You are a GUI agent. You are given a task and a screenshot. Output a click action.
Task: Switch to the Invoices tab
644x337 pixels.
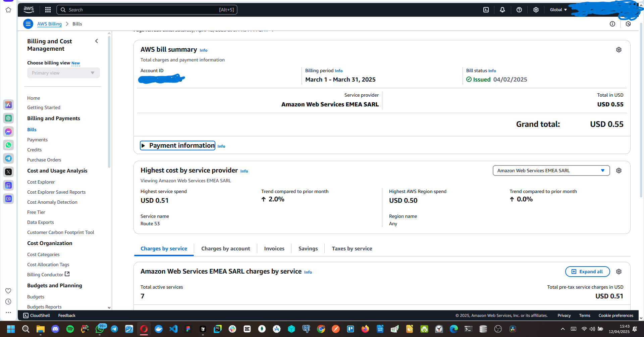coord(274,249)
